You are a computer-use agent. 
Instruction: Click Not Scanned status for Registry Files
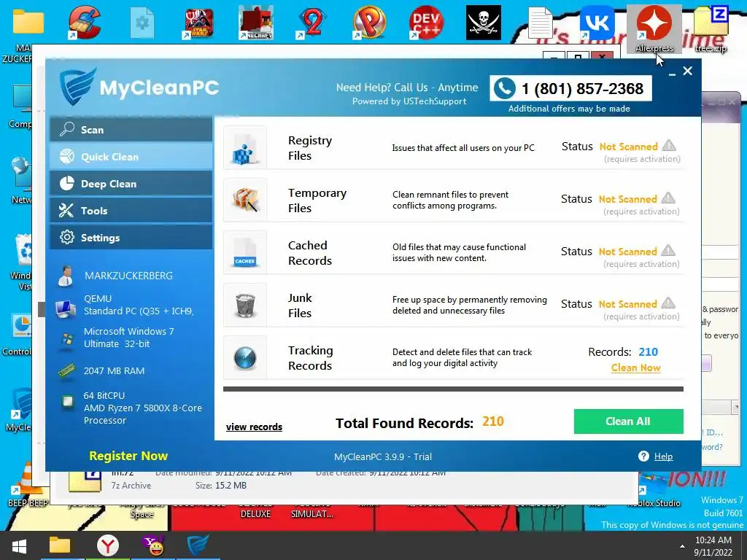(x=628, y=147)
